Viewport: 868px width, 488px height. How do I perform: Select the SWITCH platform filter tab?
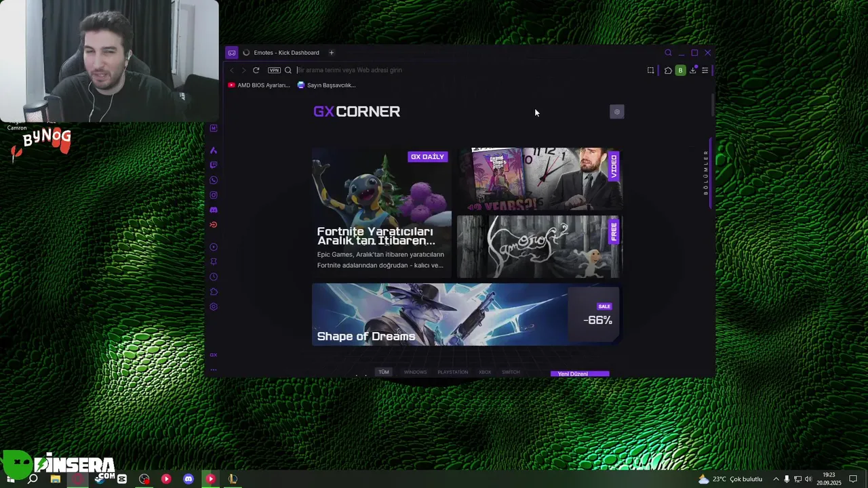click(x=511, y=372)
